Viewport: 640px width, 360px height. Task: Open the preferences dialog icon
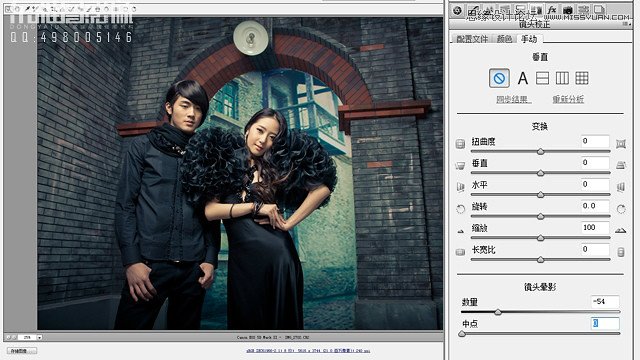[116, 9]
